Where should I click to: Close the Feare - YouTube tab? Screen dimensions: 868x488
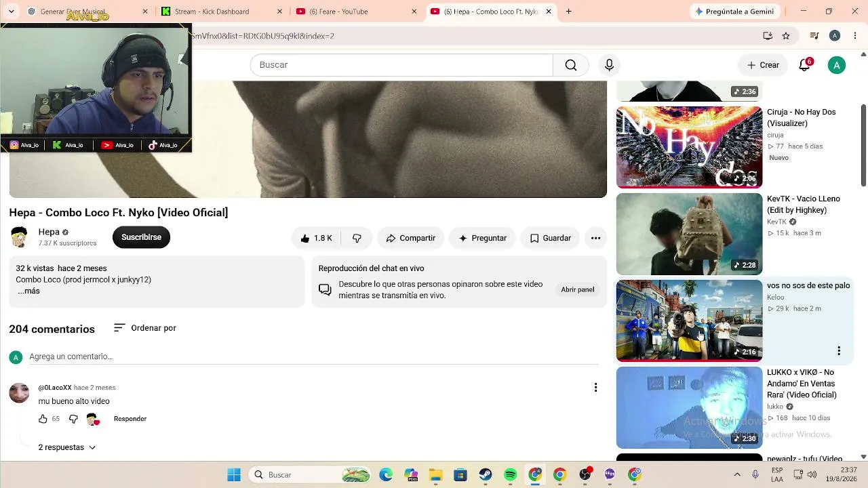[x=414, y=12]
